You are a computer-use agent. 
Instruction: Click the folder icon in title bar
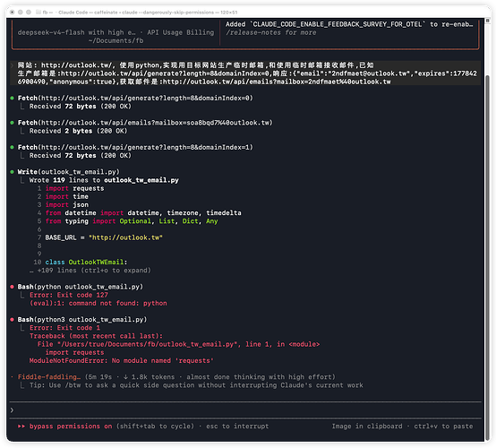click(38, 12)
